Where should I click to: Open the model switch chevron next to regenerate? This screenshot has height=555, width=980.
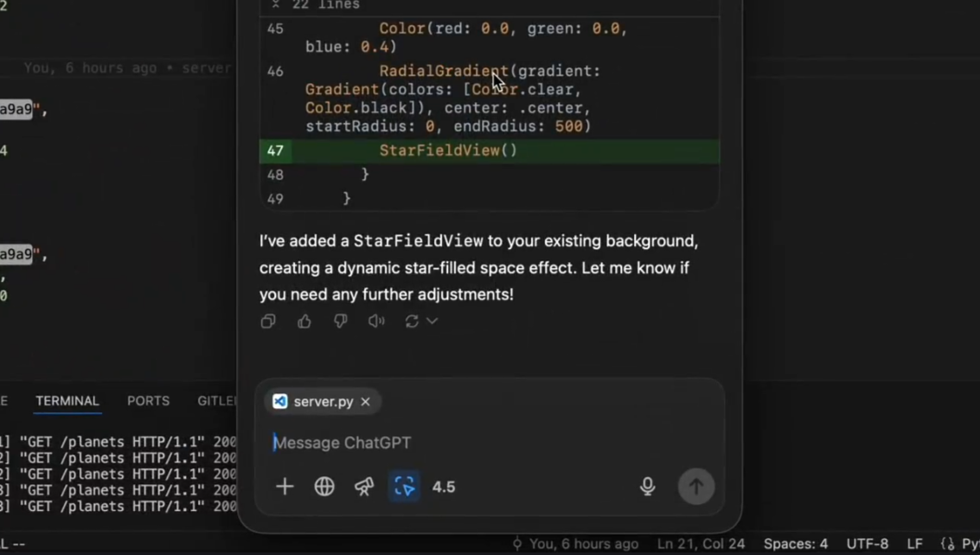coord(432,322)
